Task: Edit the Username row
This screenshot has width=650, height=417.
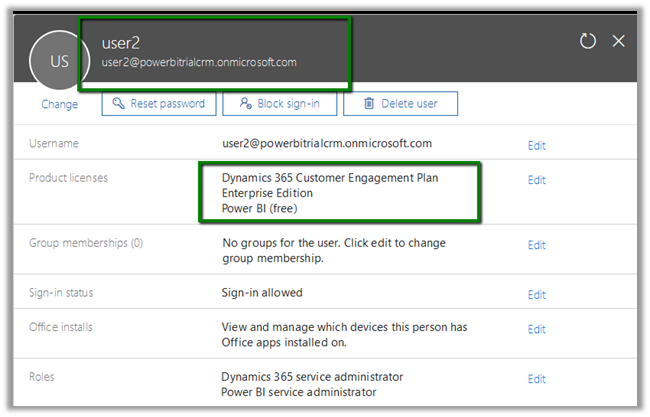Action: point(536,145)
